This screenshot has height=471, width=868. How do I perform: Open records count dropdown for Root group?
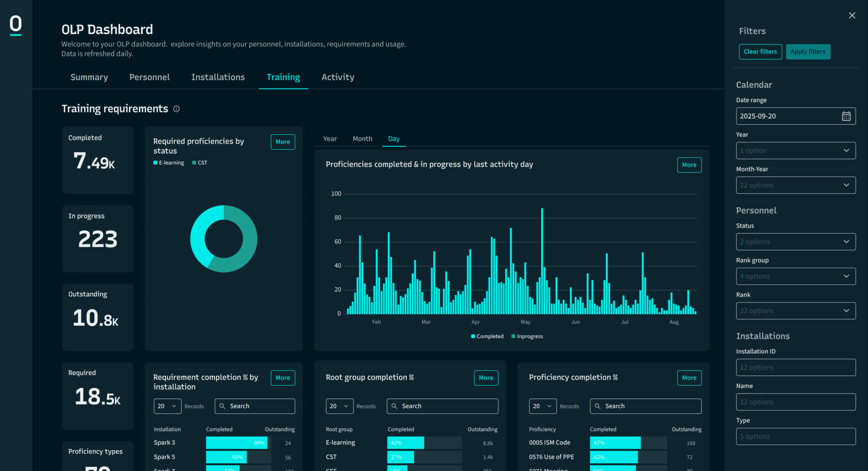(x=339, y=406)
